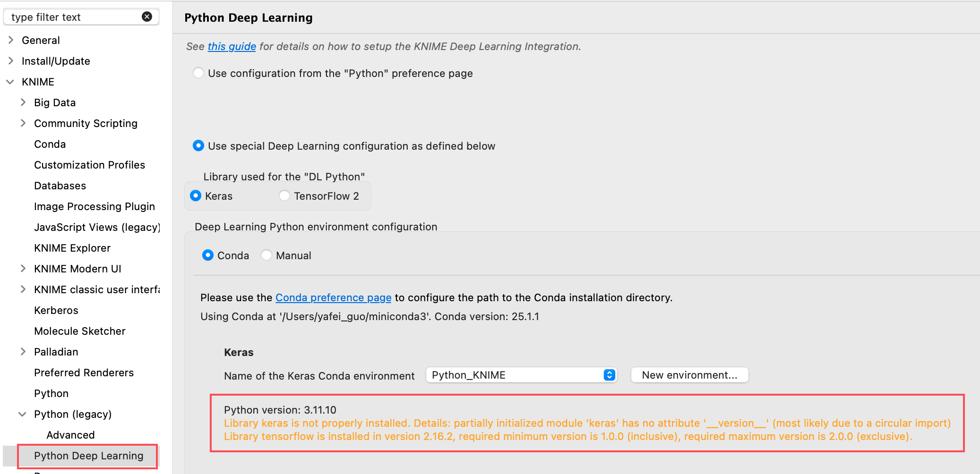Collapse the Python (legacy) node
The width and height of the screenshot is (980, 474).
[22, 414]
